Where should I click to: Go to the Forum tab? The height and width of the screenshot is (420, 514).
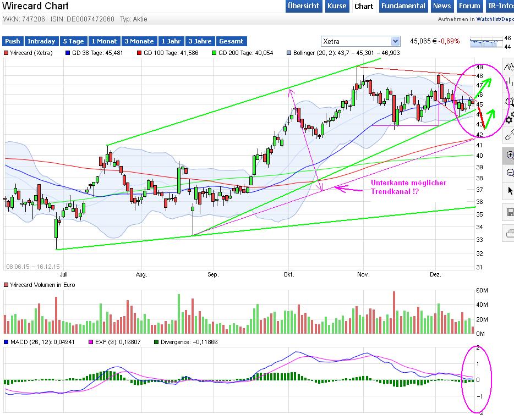tap(469, 6)
